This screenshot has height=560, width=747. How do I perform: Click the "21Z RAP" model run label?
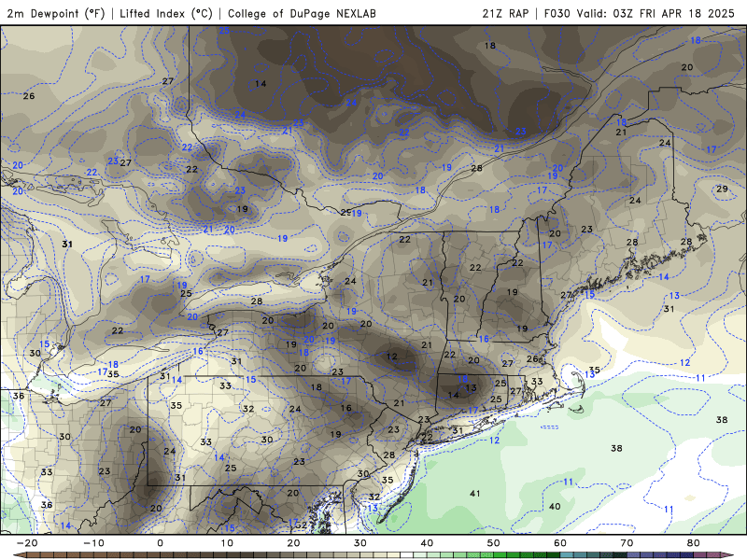505,13
